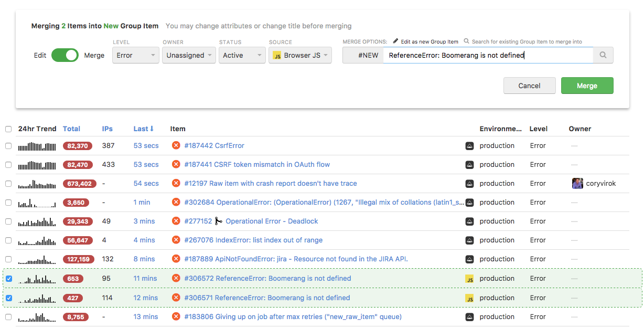
Task: Open coryvirok's avatar on the #12197 row
Action: [x=577, y=183]
